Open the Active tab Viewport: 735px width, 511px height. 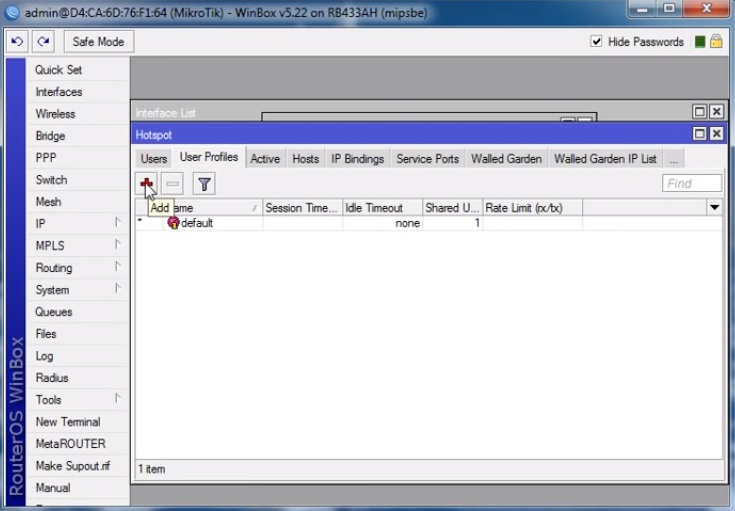265,159
